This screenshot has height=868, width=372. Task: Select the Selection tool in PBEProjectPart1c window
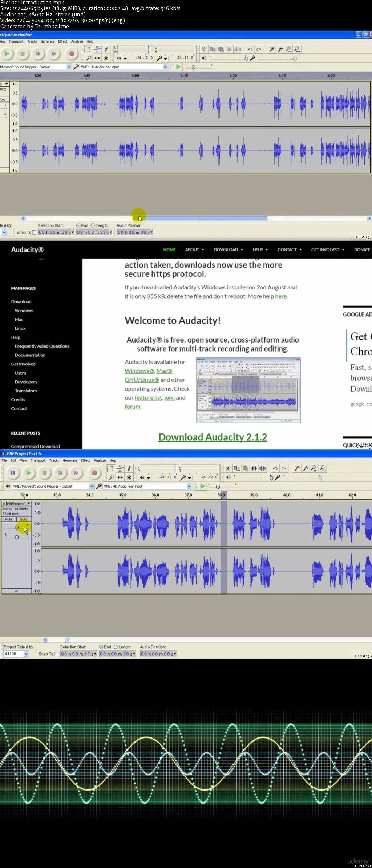tap(112, 468)
